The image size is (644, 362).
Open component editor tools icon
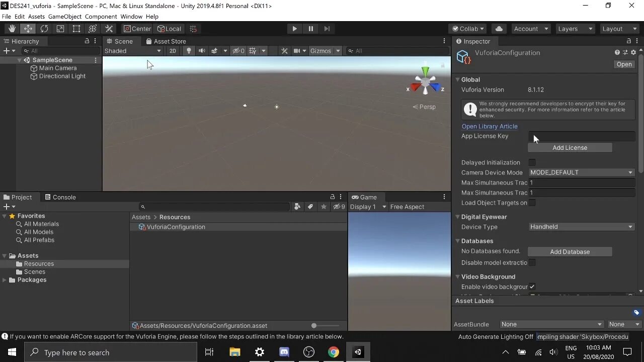284,51
